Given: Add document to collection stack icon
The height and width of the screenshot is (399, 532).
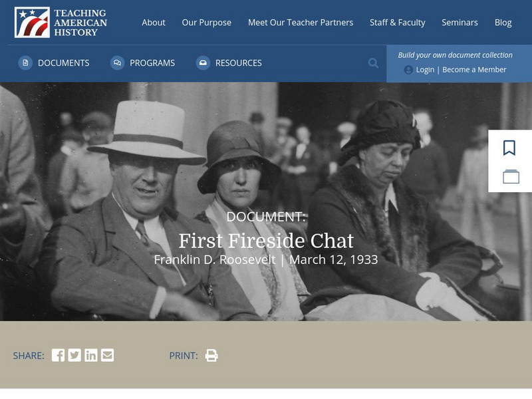Looking at the screenshot, I should tap(511, 176).
